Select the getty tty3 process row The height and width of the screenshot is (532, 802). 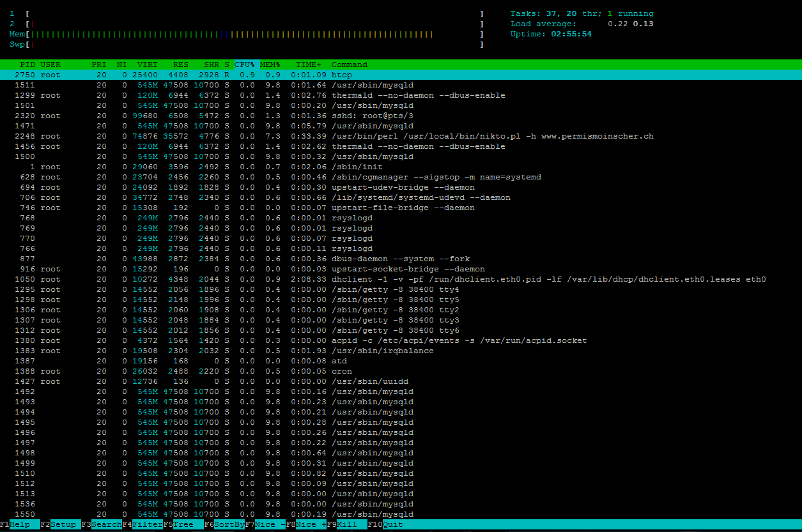click(401, 320)
